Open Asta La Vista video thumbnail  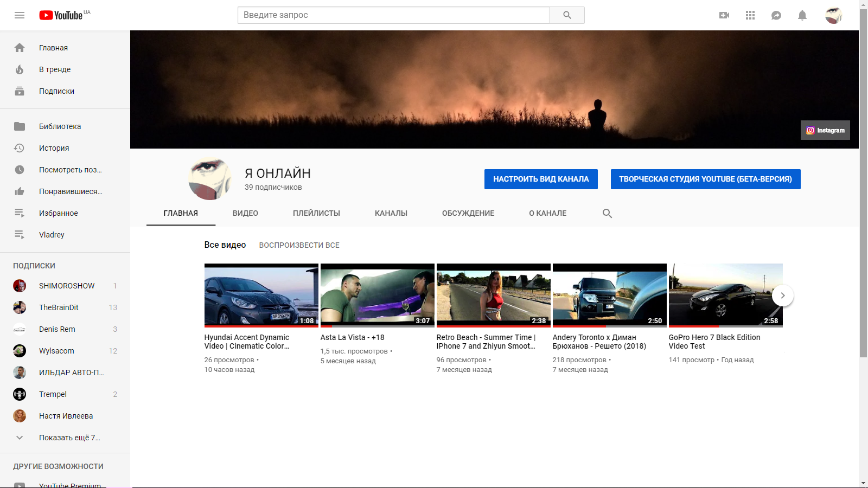click(378, 296)
